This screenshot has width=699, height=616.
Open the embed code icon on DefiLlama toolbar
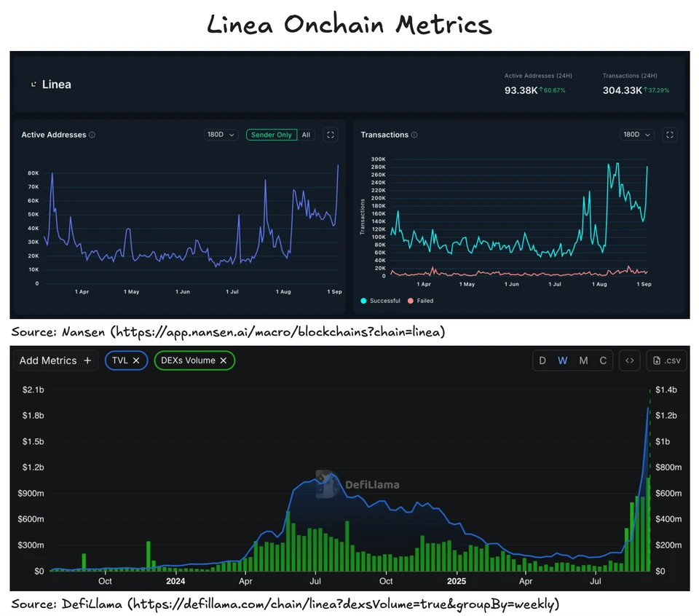click(630, 360)
